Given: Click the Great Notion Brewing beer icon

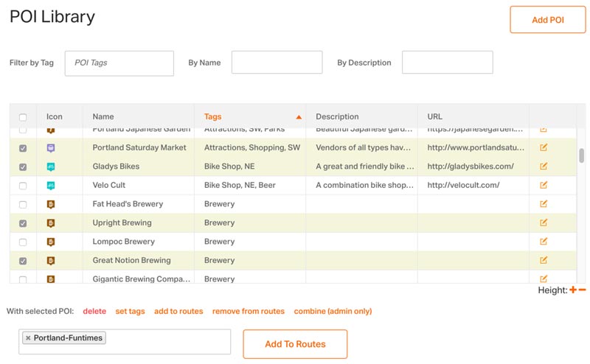Looking at the screenshot, I should pos(51,261).
